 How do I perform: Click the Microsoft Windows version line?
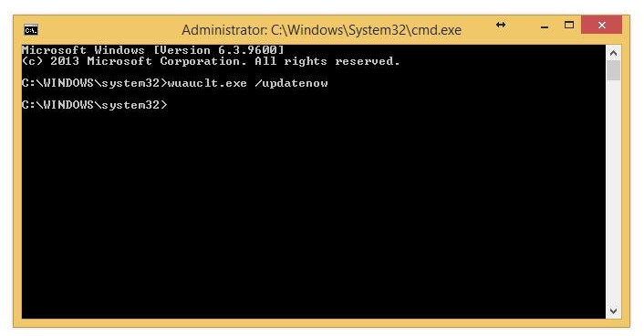point(152,50)
